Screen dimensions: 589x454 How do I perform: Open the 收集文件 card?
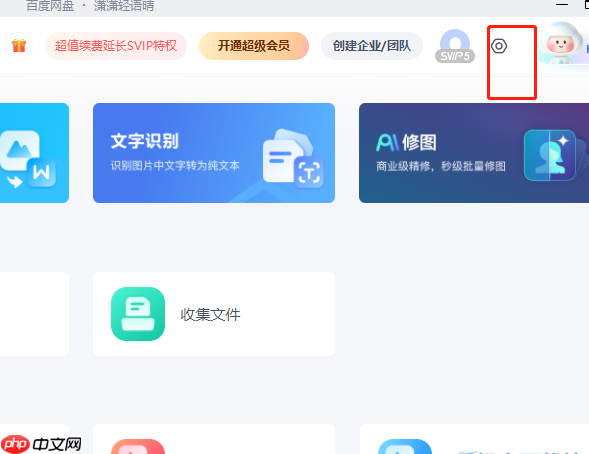coord(214,314)
